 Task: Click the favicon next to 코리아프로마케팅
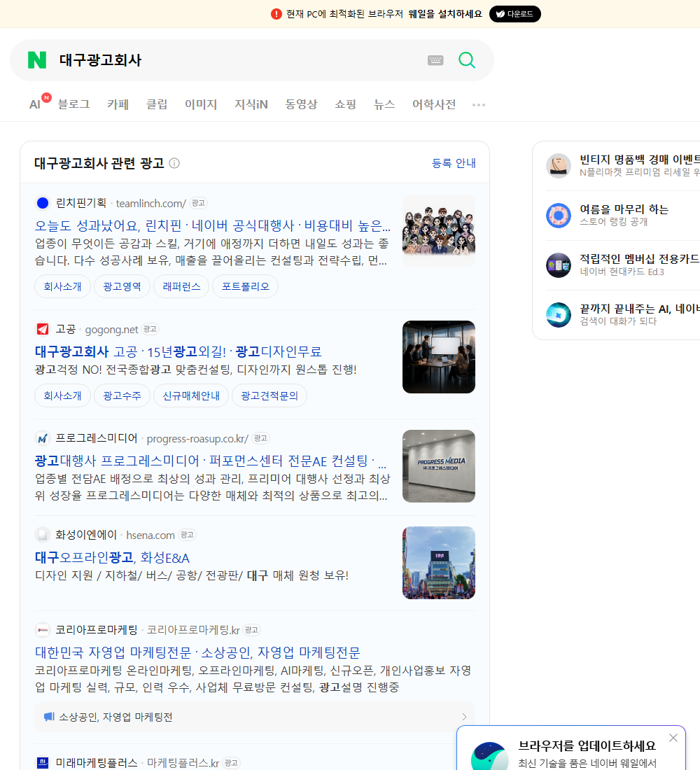pyautogui.click(x=43, y=629)
